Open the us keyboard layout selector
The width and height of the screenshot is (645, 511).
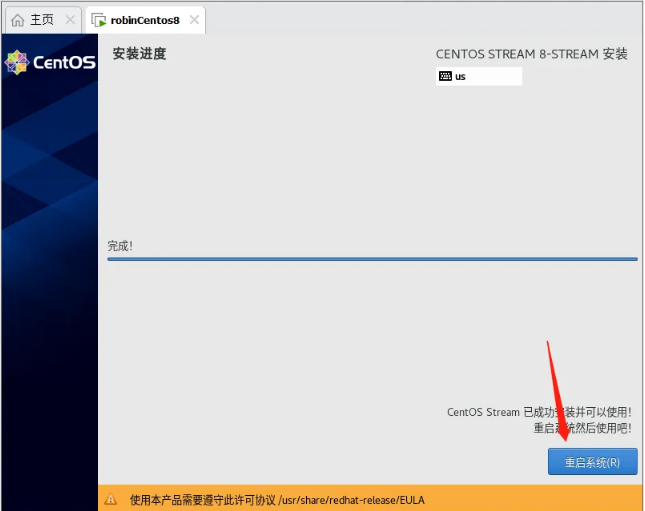pos(479,77)
